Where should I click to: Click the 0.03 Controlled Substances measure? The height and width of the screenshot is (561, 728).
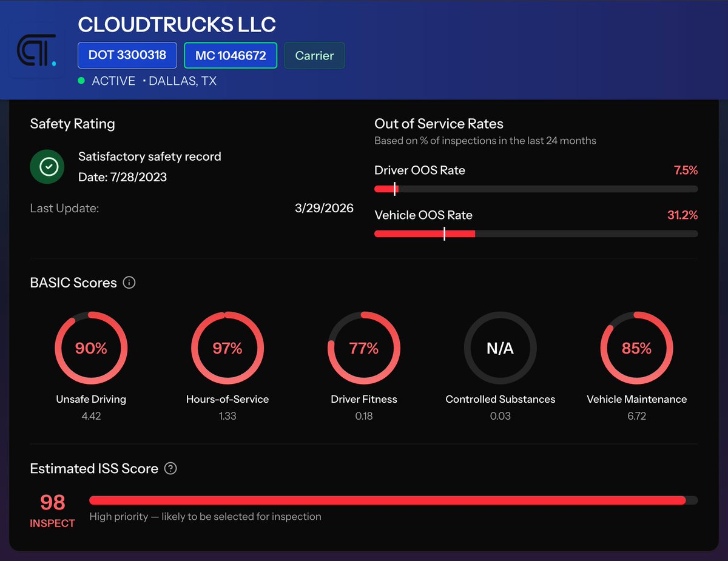coord(500,416)
